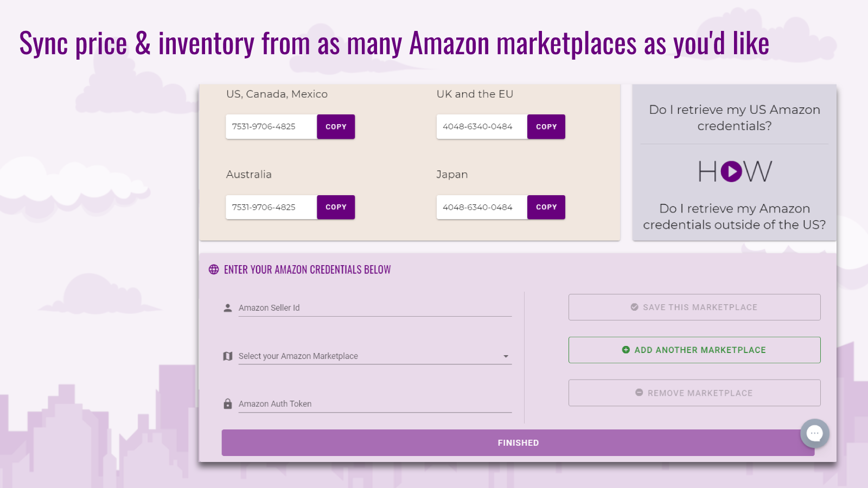Screen dimensions: 868x488
Task: Click the globe icon beside credentials heading
Action: pyautogui.click(x=213, y=269)
